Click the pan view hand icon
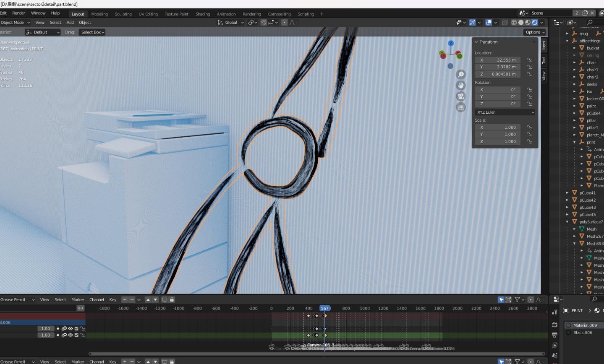The image size is (604, 364). 461,86
